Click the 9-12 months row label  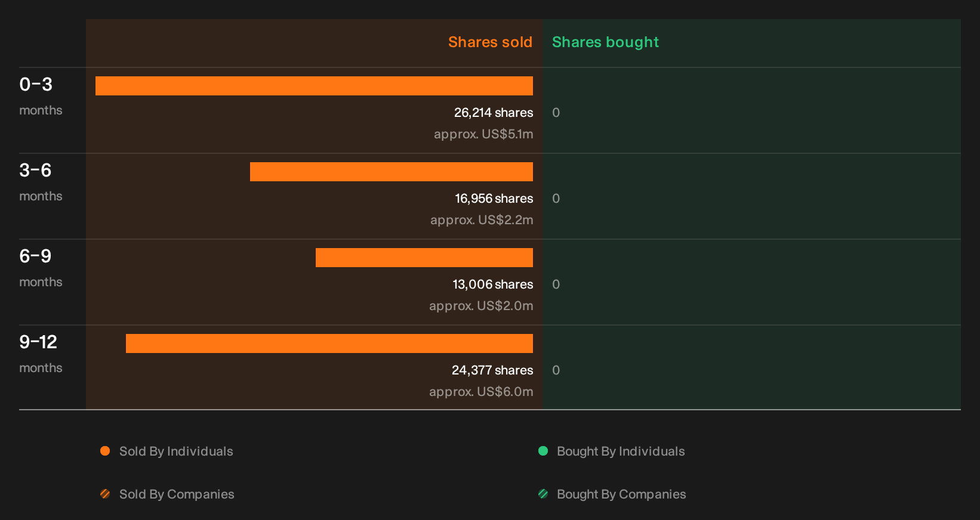[41, 354]
